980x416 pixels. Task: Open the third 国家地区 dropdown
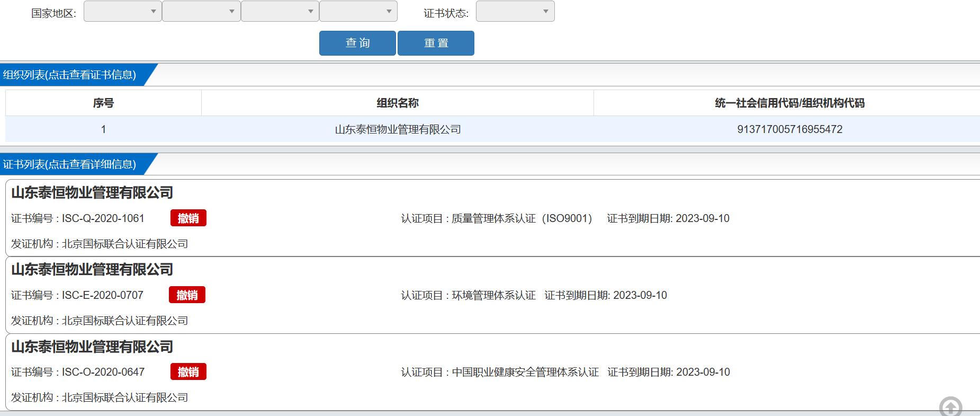click(280, 11)
